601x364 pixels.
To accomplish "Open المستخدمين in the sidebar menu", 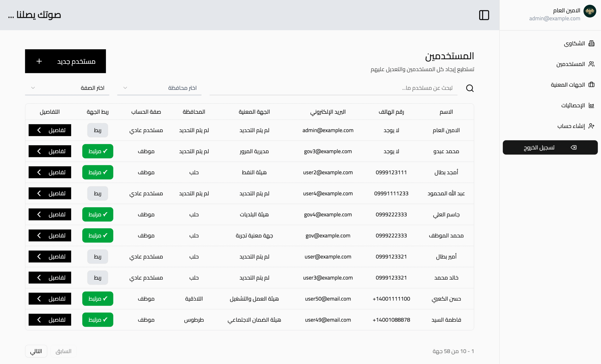I will (x=570, y=64).
